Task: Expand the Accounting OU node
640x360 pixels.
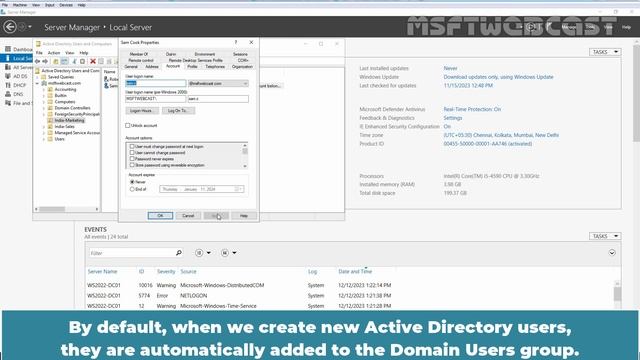Action: [x=44, y=89]
